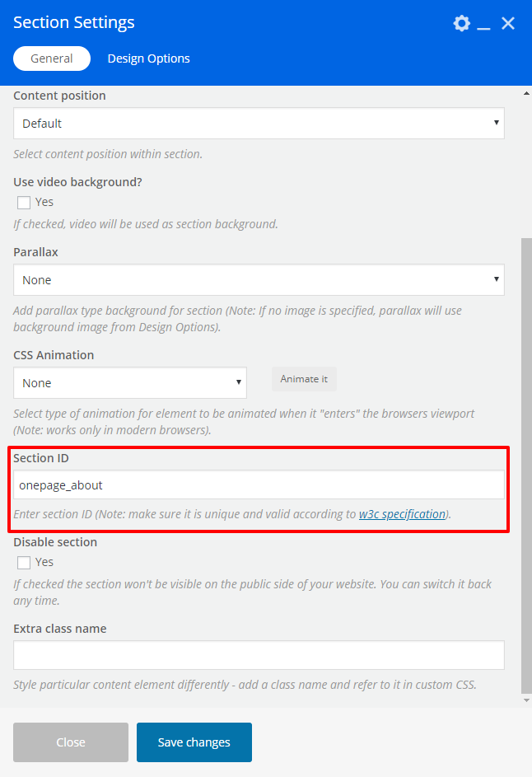Expand the Content position dropdown
This screenshot has height=777, width=532.
tap(259, 124)
